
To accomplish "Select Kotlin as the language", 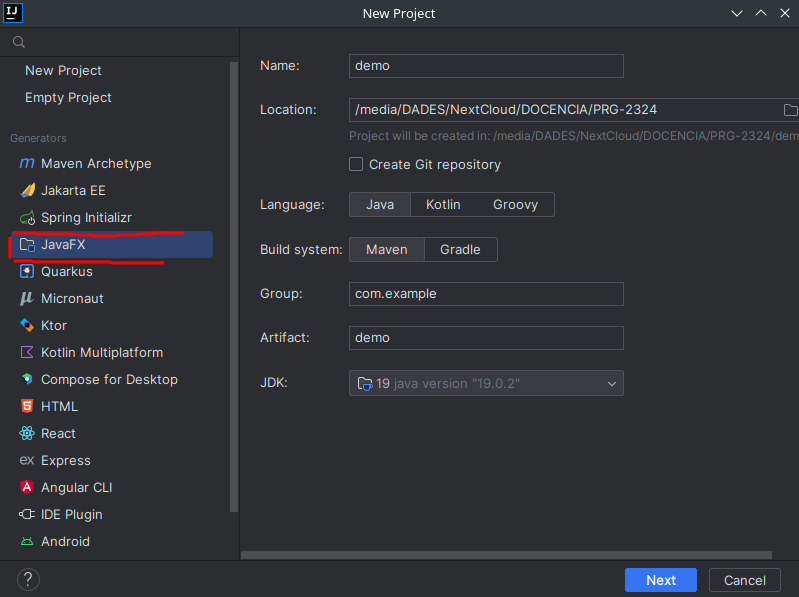I will pyautogui.click(x=443, y=205).
